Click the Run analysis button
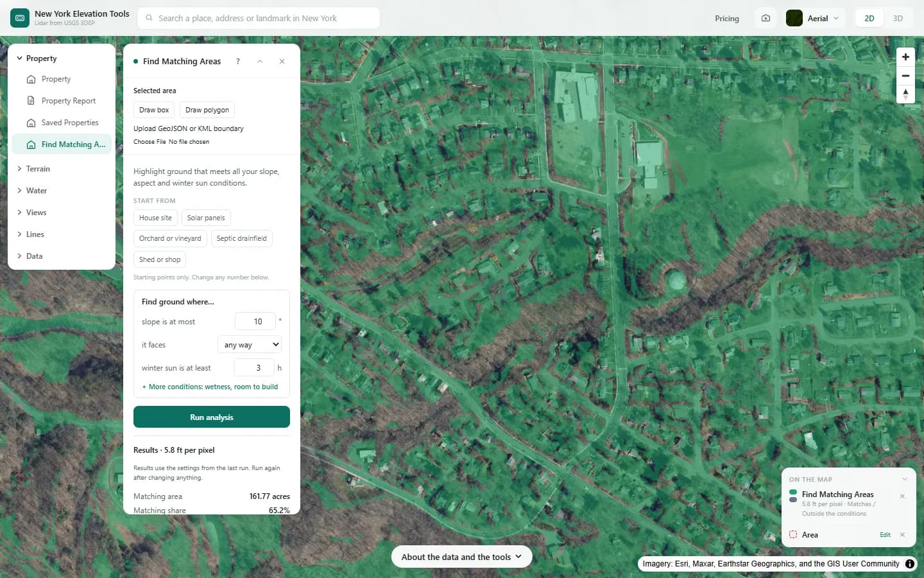The image size is (924, 578). click(212, 417)
